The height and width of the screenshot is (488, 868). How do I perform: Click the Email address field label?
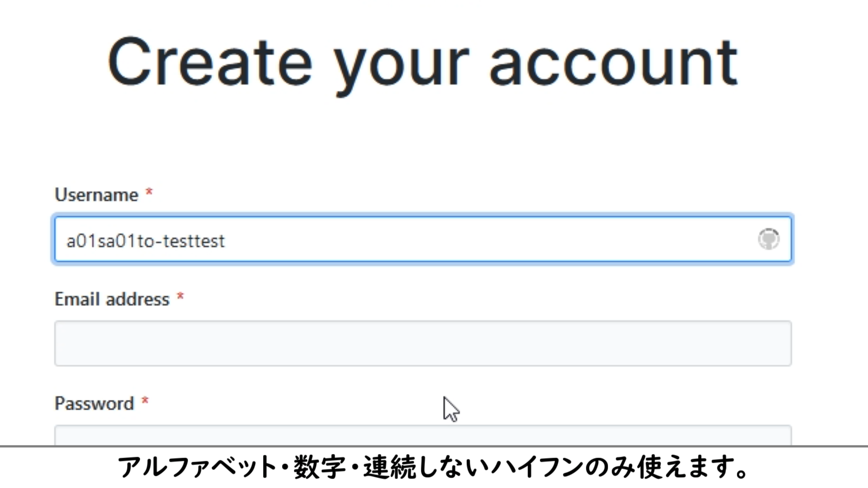112,299
